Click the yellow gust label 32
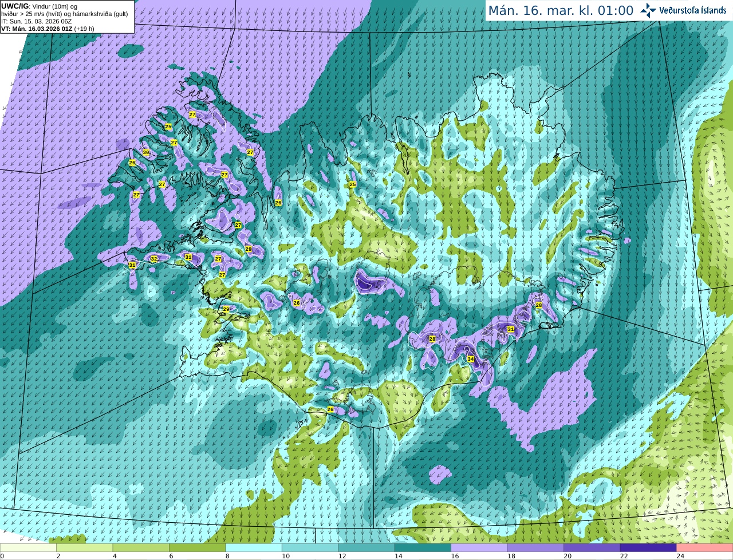This screenshot has width=733, height=560. click(x=153, y=259)
